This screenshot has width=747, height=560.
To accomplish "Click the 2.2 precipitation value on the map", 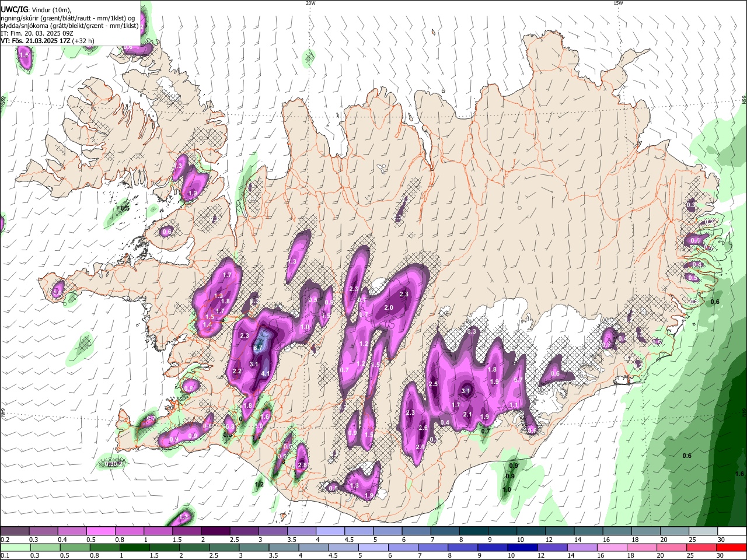I will coord(237,371).
